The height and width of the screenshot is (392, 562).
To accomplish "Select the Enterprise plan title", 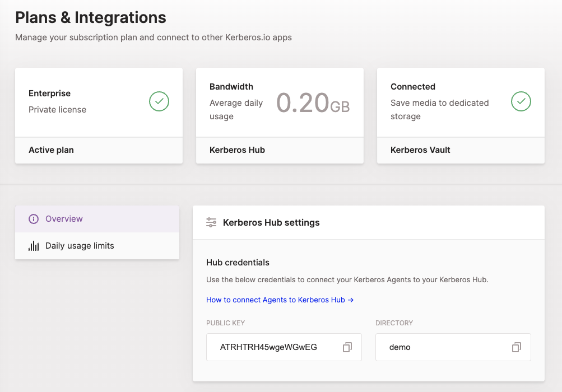I will click(50, 94).
